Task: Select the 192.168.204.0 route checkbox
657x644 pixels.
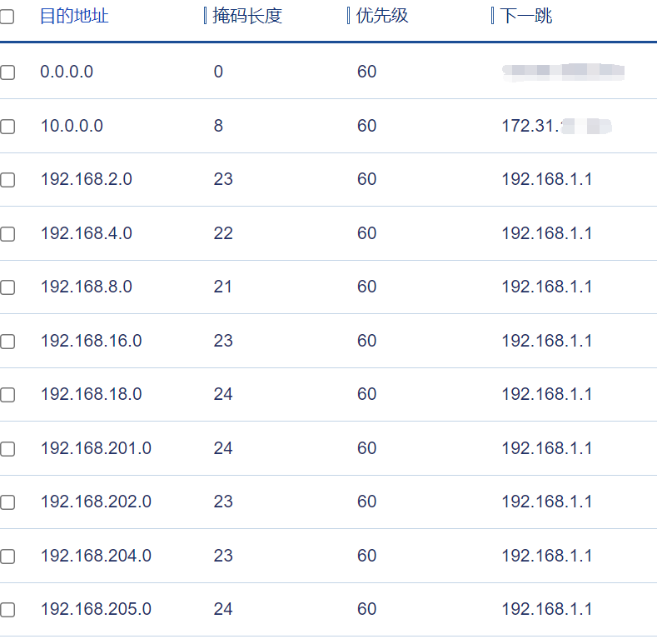Action: pyautogui.click(x=7, y=557)
